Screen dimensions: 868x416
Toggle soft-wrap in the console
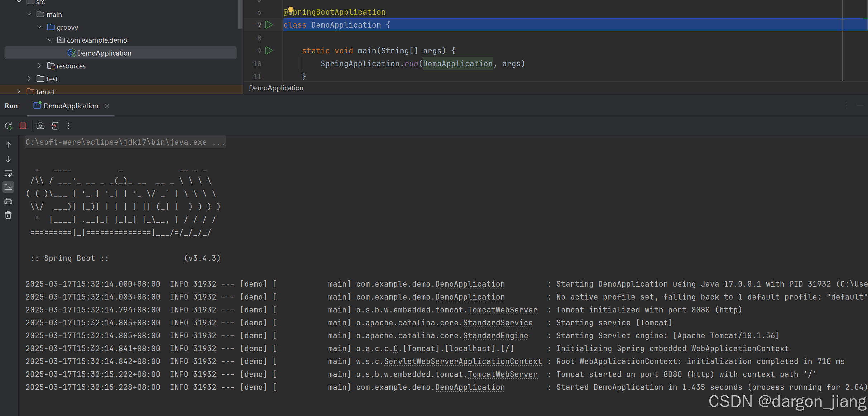8,173
